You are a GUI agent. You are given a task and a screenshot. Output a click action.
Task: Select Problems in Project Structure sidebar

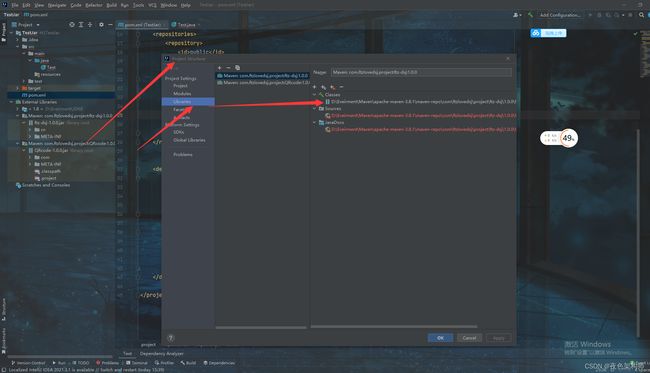[183, 155]
